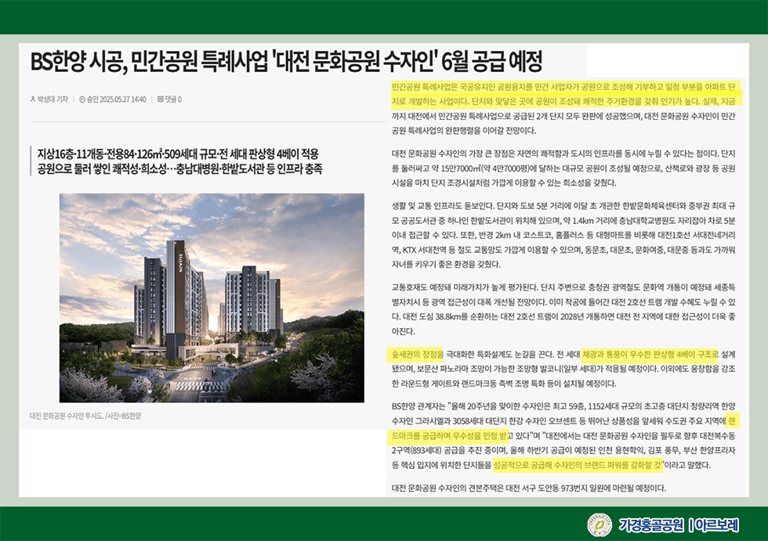Image resolution: width=768 pixels, height=541 pixels.
Task: Click the comment icon next to 댓글 0
Action: [160, 99]
